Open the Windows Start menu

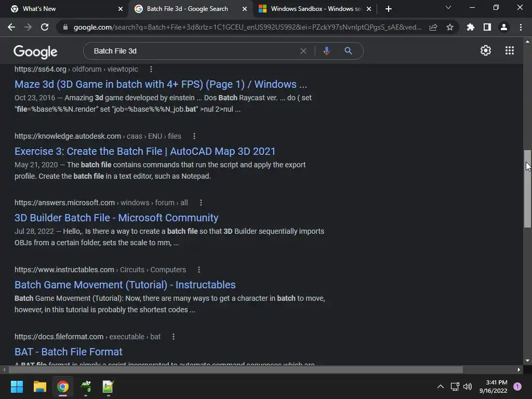coord(17,387)
